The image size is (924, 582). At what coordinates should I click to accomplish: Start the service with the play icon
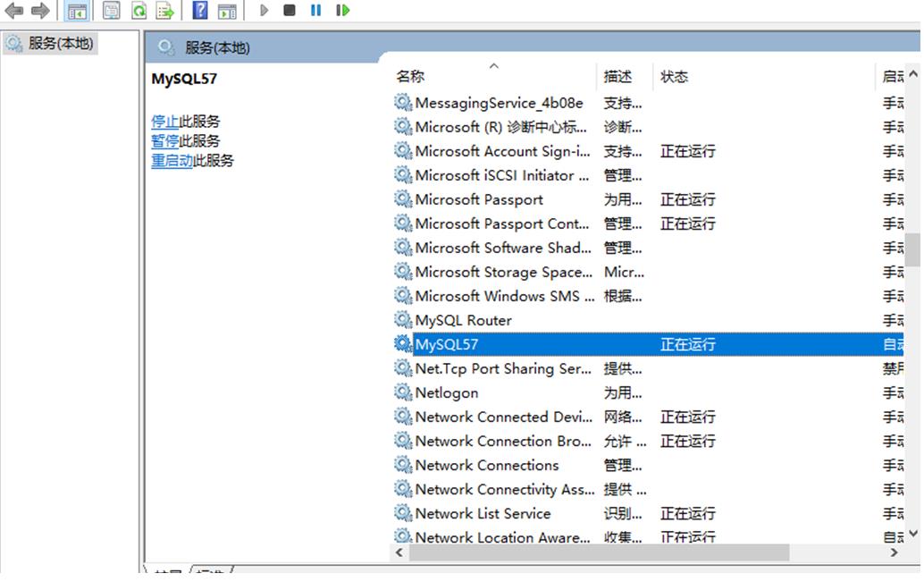coord(263,11)
